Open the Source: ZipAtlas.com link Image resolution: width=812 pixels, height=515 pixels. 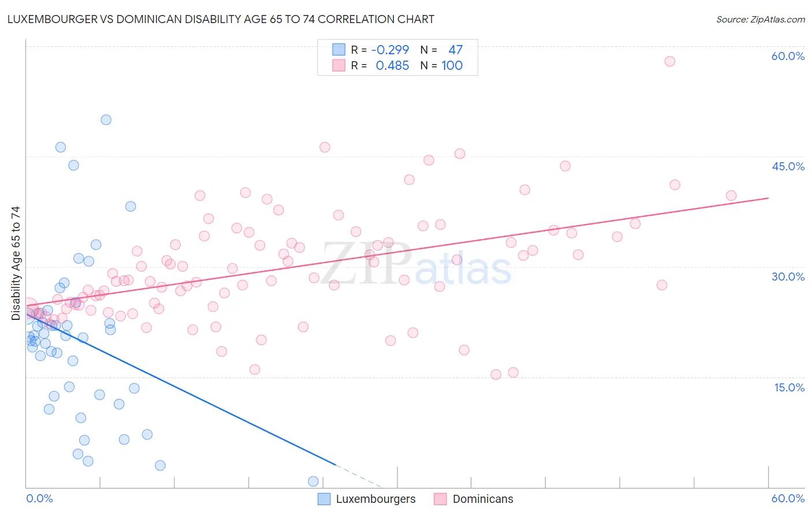coord(761,19)
